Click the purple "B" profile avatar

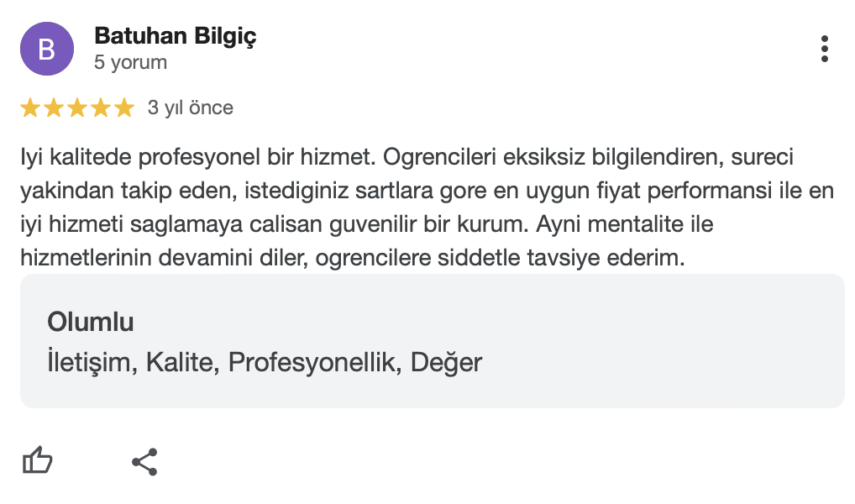click(47, 49)
